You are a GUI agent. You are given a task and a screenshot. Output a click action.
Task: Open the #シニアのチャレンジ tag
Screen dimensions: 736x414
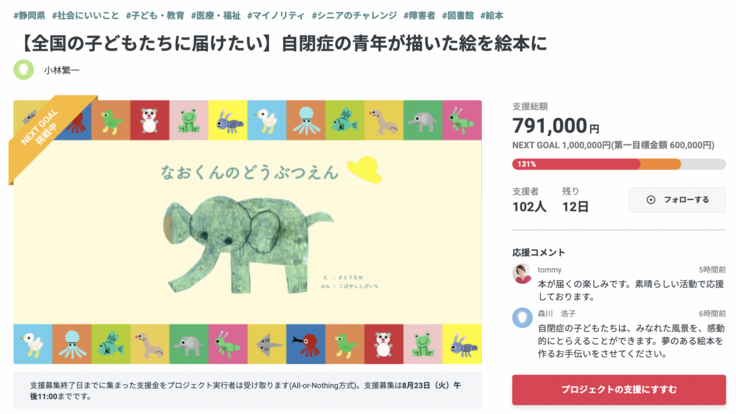[x=353, y=16]
